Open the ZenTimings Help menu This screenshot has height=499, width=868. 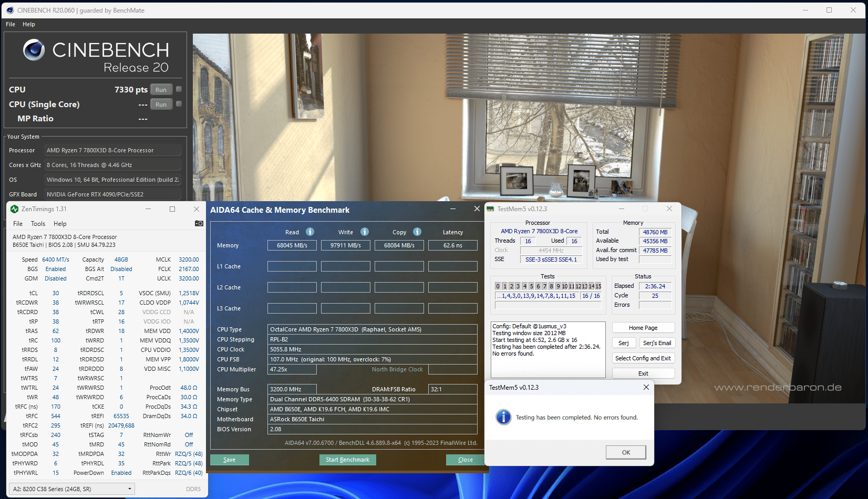click(x=60, y=223)
